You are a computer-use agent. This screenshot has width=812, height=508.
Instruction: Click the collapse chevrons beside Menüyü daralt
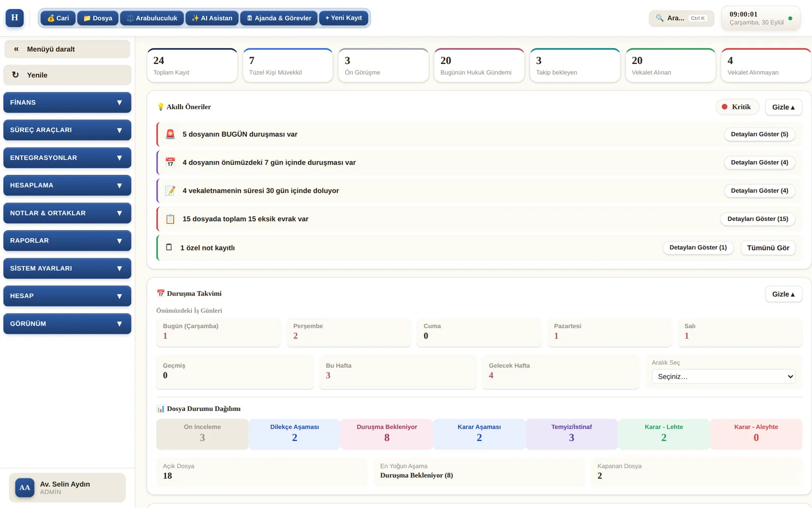pyautogui.click(x=16, y=49)
